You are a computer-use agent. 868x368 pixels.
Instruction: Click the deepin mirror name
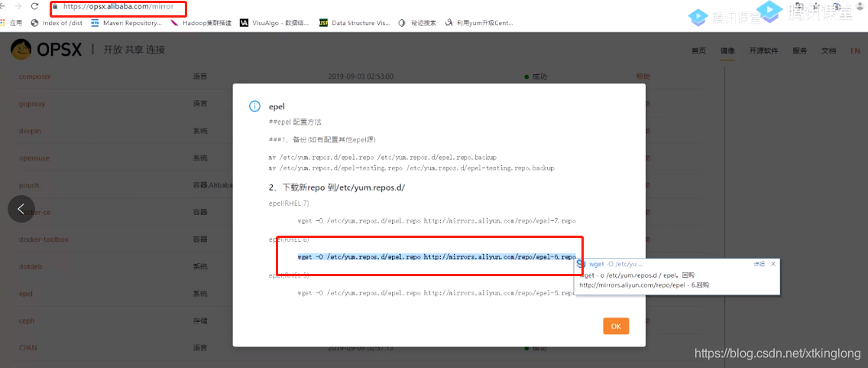pyautogui.click(x=30, y=131)
